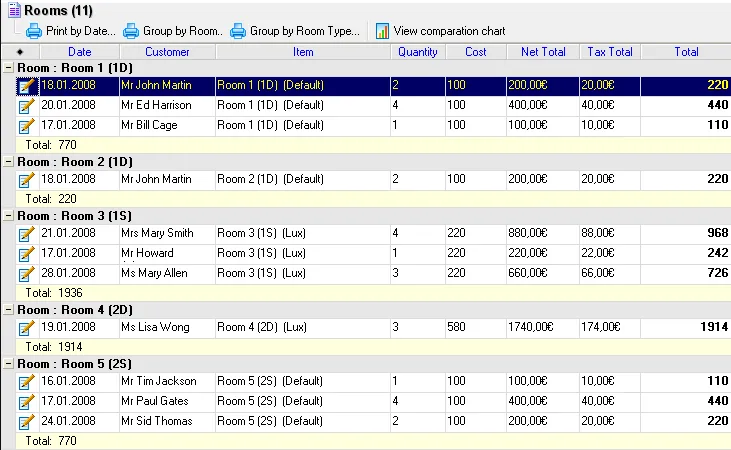Click the Print by Date printer icon
Image resolution: width=731 pixels, height=450 pixels.
[x=34, y=31]
